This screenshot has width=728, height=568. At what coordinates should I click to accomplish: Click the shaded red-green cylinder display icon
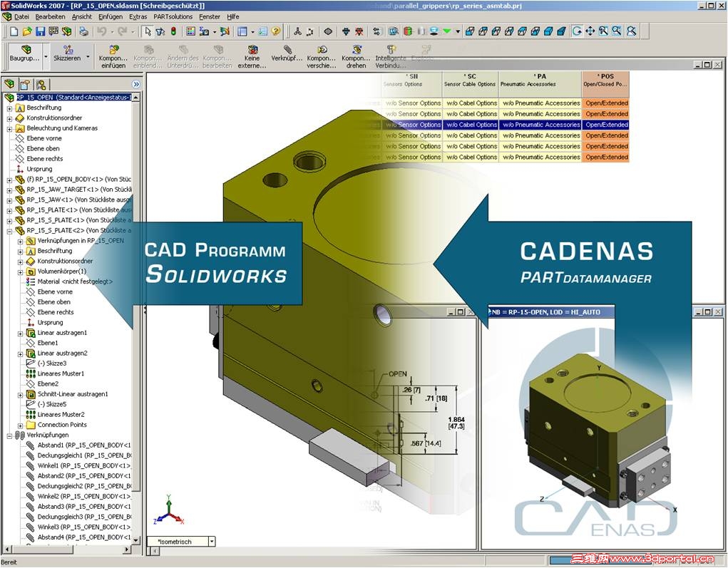tap(408, 31)
